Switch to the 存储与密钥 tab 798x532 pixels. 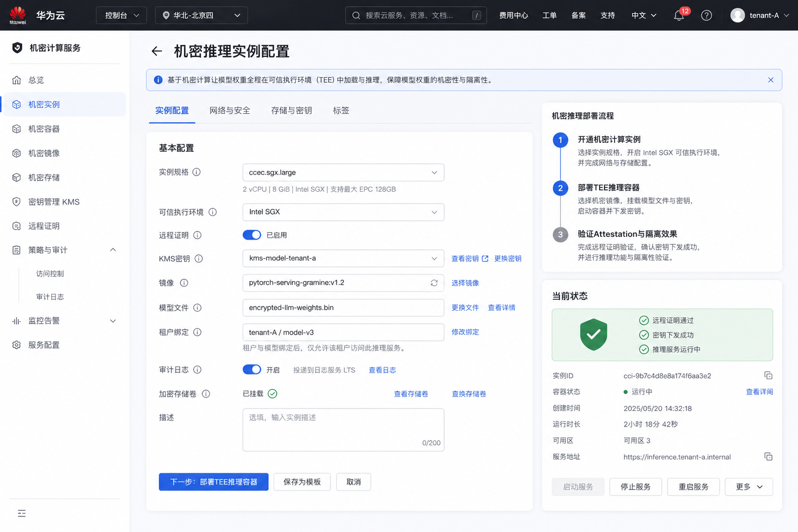pos(291,111)
